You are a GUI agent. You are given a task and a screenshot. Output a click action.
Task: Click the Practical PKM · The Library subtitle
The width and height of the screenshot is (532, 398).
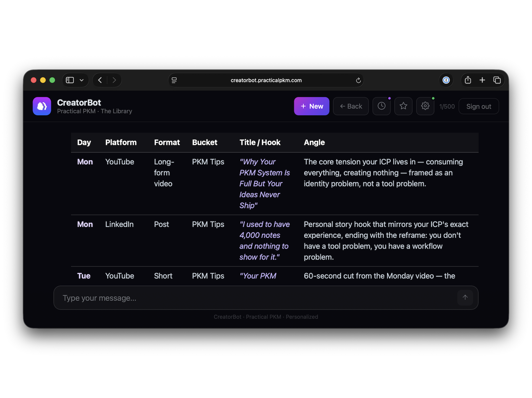click(x=94, y=111)
